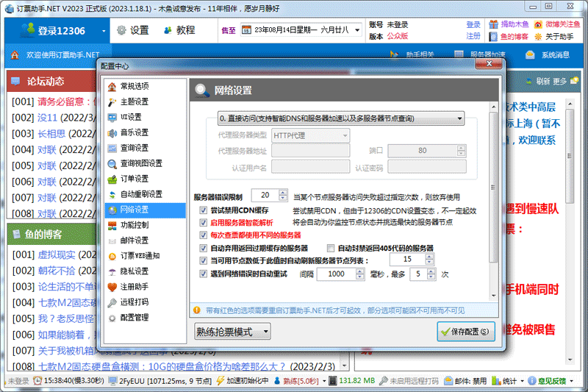588x392 pixels.
Task: Open the 配置管理 gear icon
Action: pyautogui.click(x=112, y=318)
